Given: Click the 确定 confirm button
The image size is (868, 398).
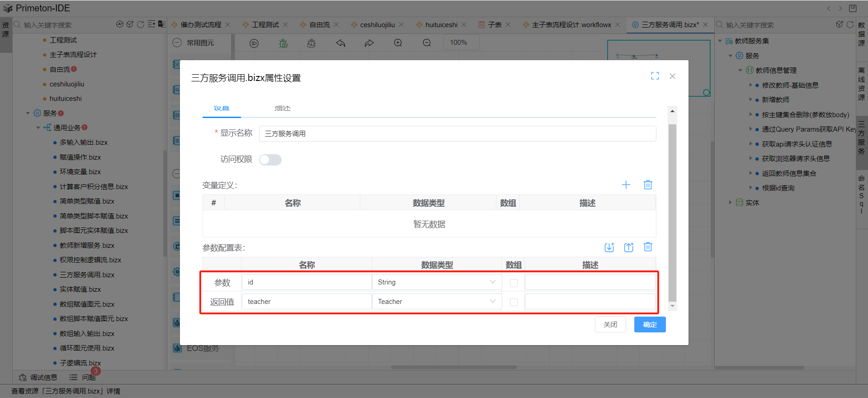Looking at the screenshot, I should point(650,325).
